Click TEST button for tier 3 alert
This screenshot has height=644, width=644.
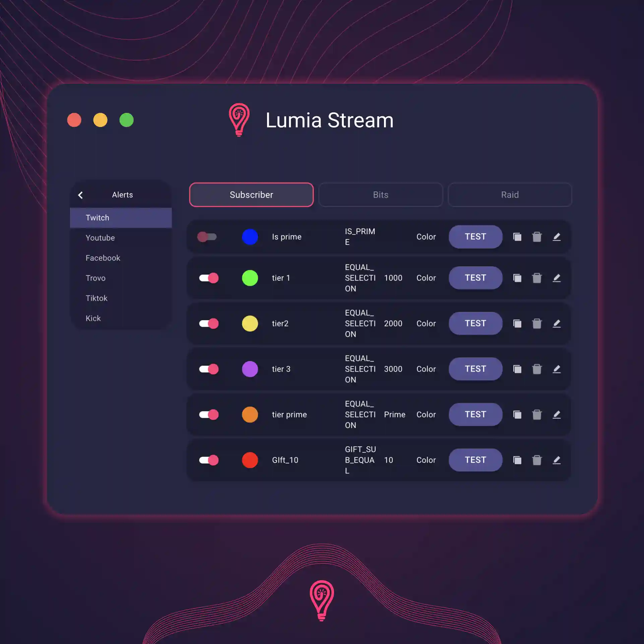click(475, 369)
